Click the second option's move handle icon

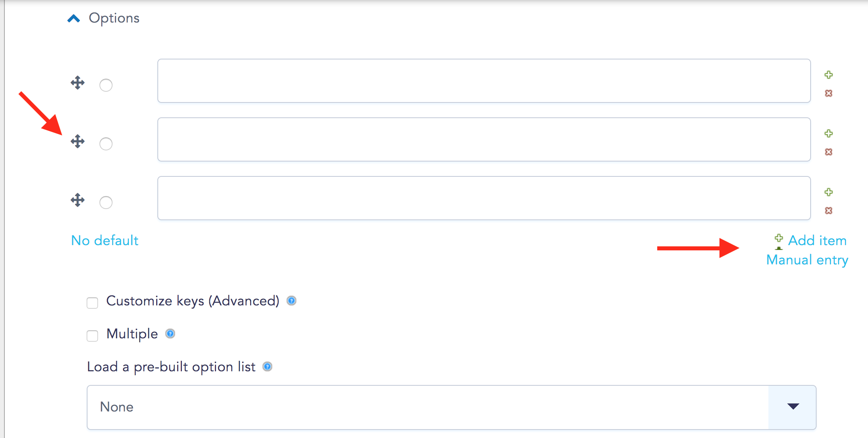coord(77,141)
